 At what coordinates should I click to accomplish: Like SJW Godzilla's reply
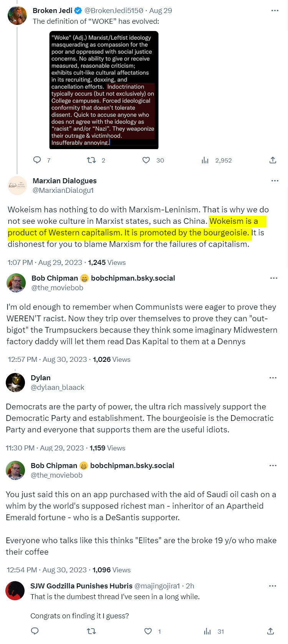point(148,631)
